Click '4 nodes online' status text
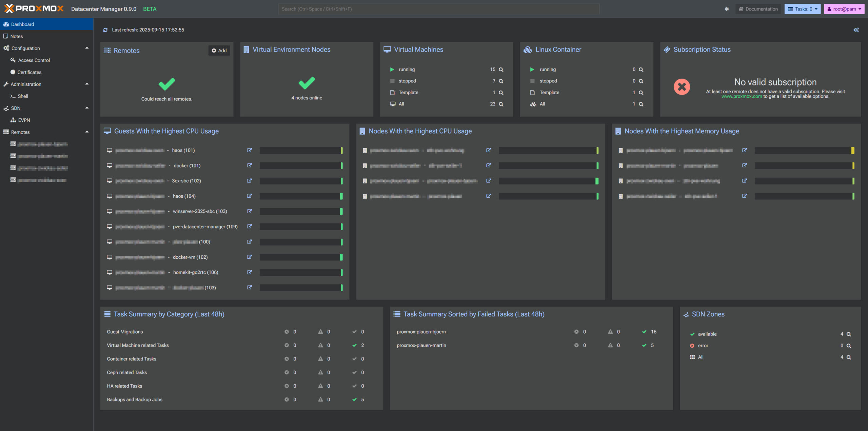Viewport: 868px width, 431px height. point(307,98)
